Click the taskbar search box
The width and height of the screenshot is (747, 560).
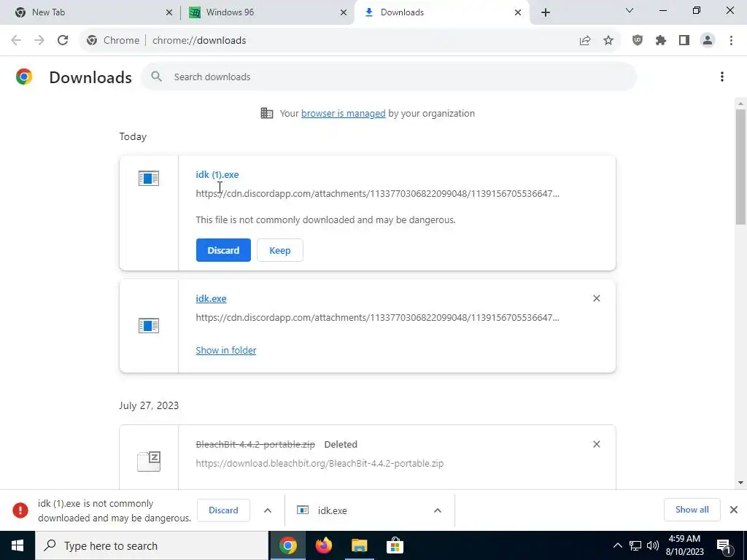[x=152, y=545]
